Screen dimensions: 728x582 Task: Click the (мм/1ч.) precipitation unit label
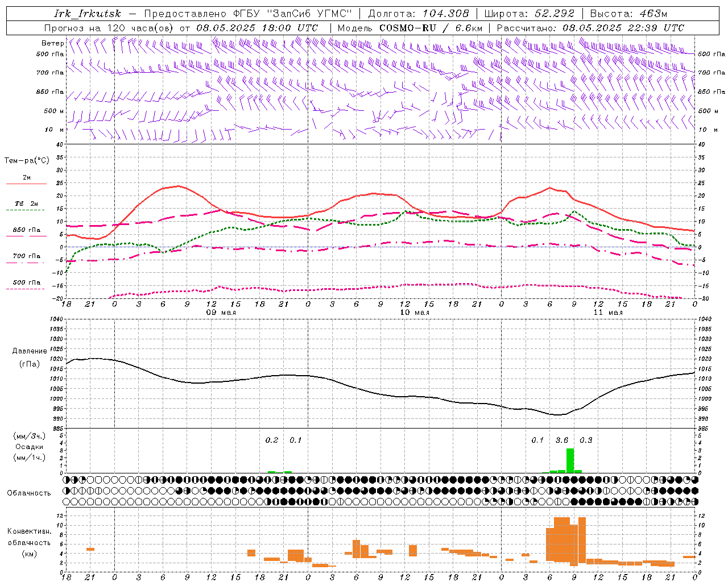(30, 458)
